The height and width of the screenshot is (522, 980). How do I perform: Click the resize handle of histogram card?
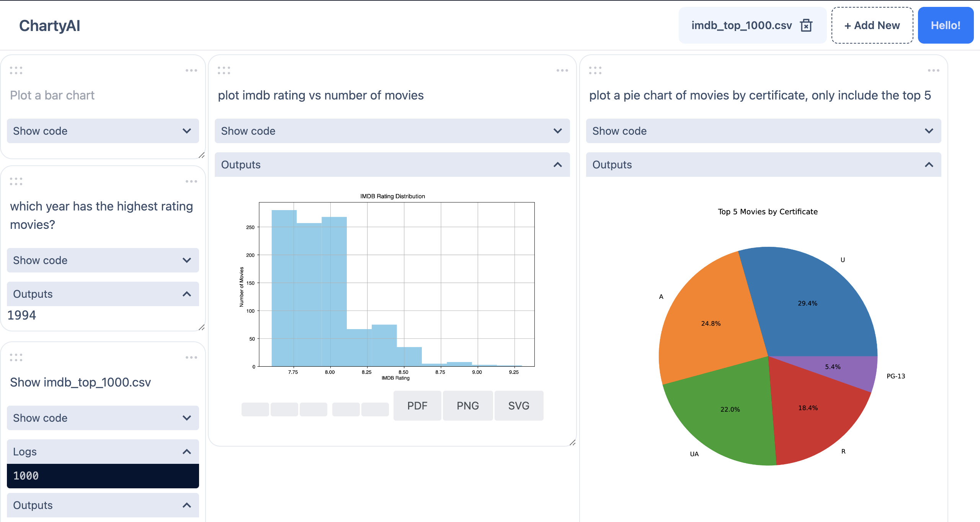572,443
